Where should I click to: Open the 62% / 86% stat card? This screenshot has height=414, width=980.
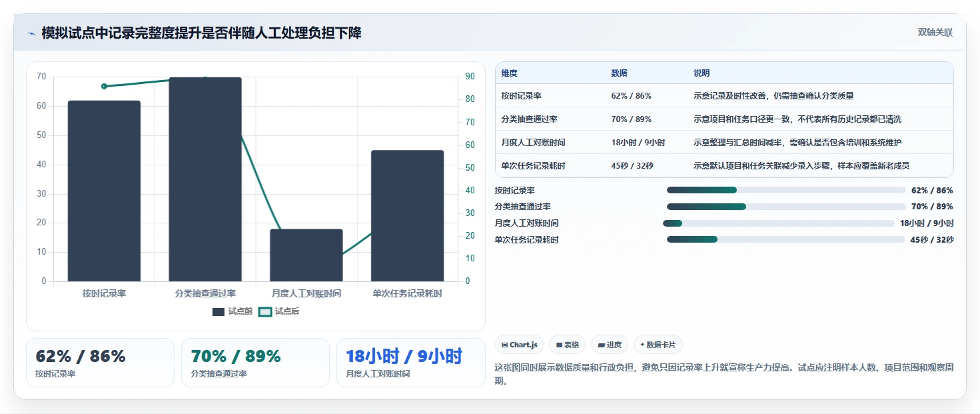(100, 363)
